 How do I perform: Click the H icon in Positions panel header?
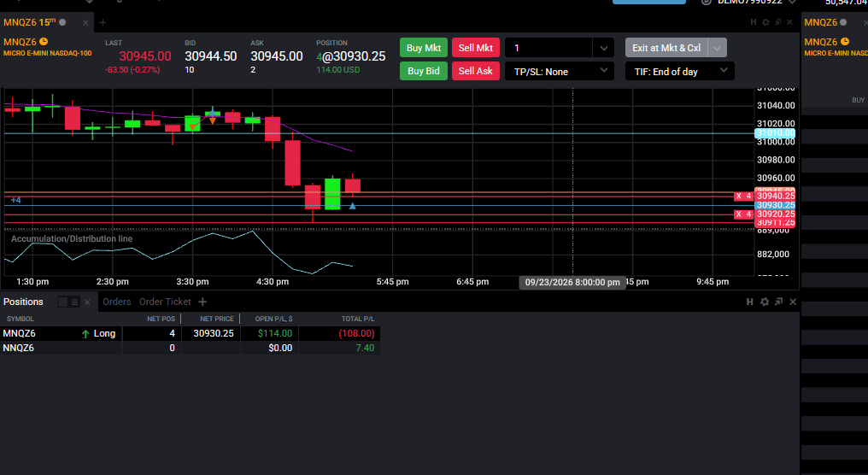click(x=749, y=302)
